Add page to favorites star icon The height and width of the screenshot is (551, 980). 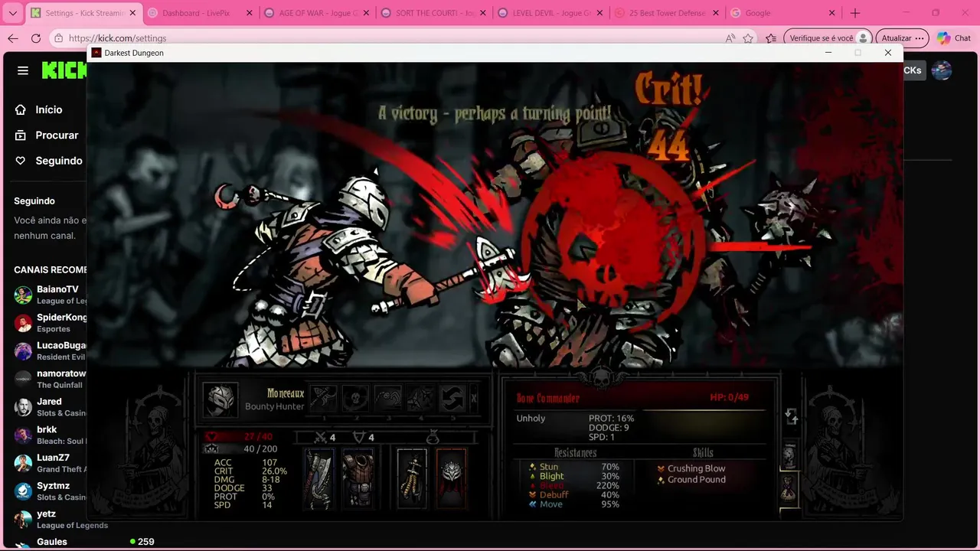[748, 38]
